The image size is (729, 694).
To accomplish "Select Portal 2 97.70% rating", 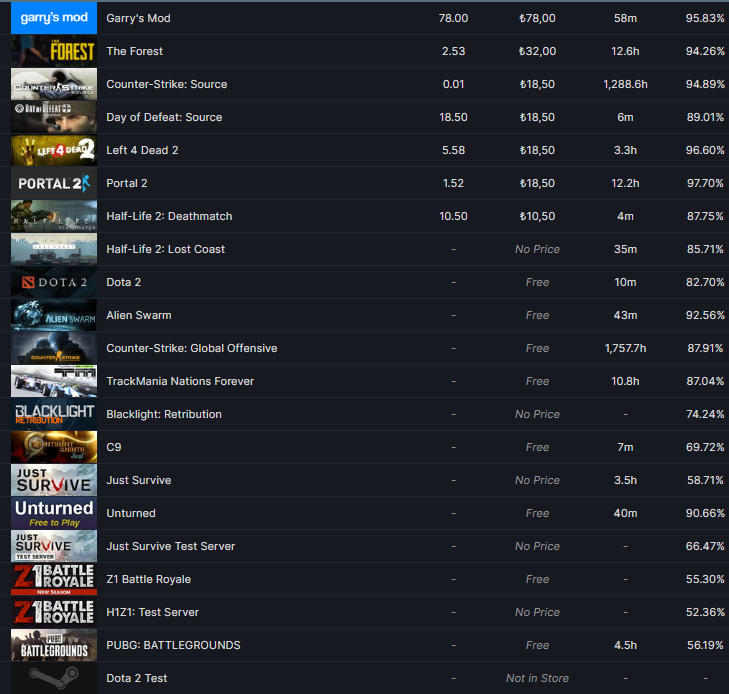I will (705, 183).
